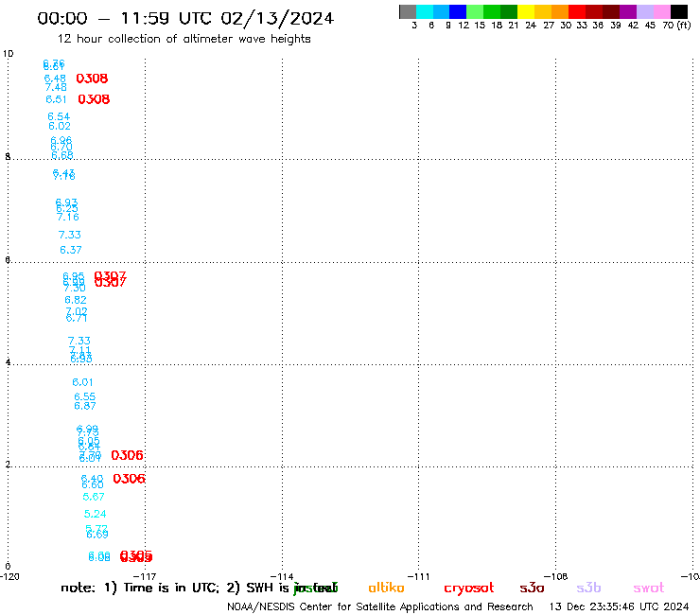This screenshot has width=700, height=615.
Task: Click the subtitle '12 hour collection of altimeter wave heights'
Action: pyautogui.click(x=184, y=39)
